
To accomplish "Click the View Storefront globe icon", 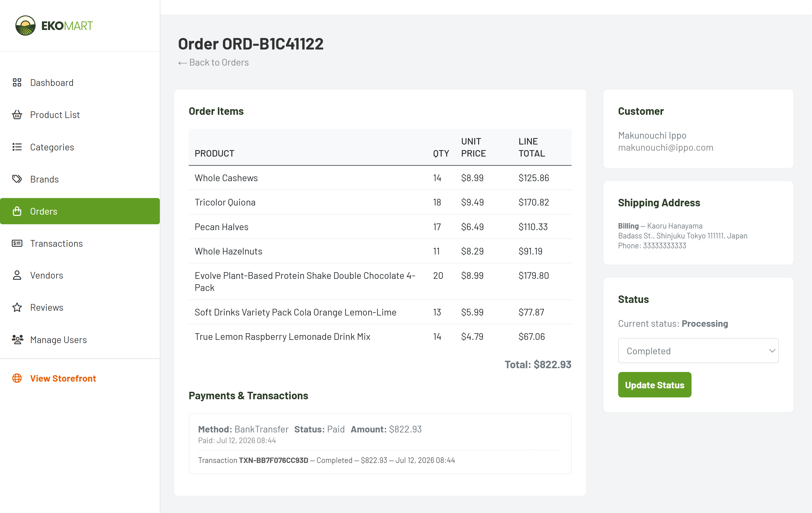I will coord(17,378).
